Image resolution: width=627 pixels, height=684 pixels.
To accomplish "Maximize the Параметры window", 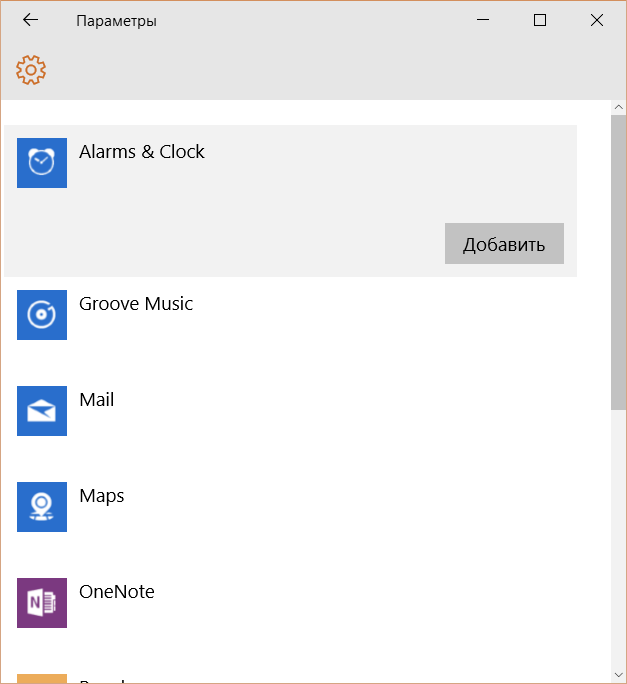I will (x=540, y=20).
